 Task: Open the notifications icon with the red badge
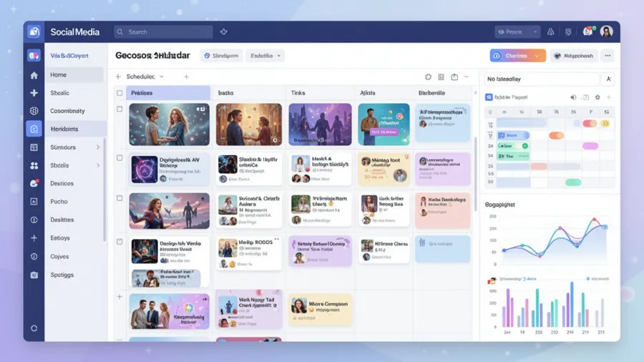coord(587,31)
